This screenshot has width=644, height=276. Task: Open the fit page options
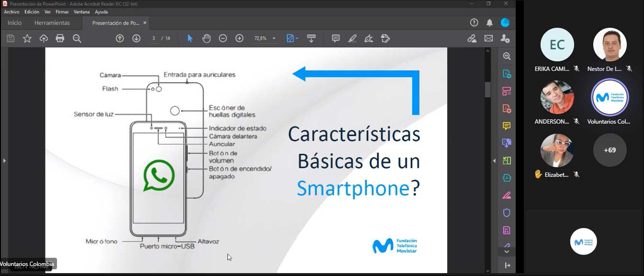tap(292, 38)
